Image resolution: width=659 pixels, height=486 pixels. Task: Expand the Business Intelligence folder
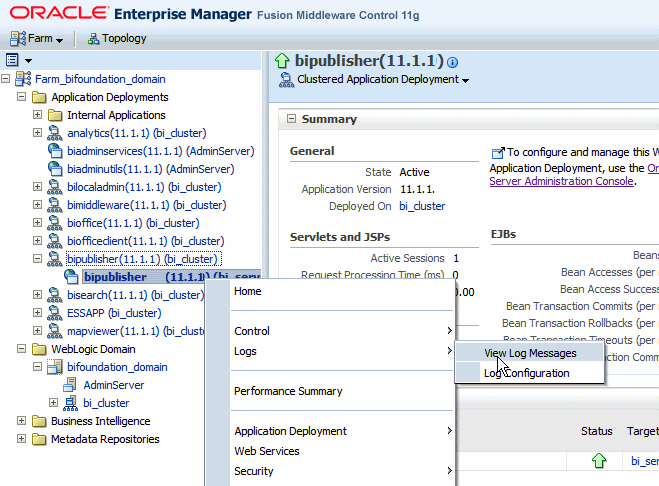click(x=21, y=420)
